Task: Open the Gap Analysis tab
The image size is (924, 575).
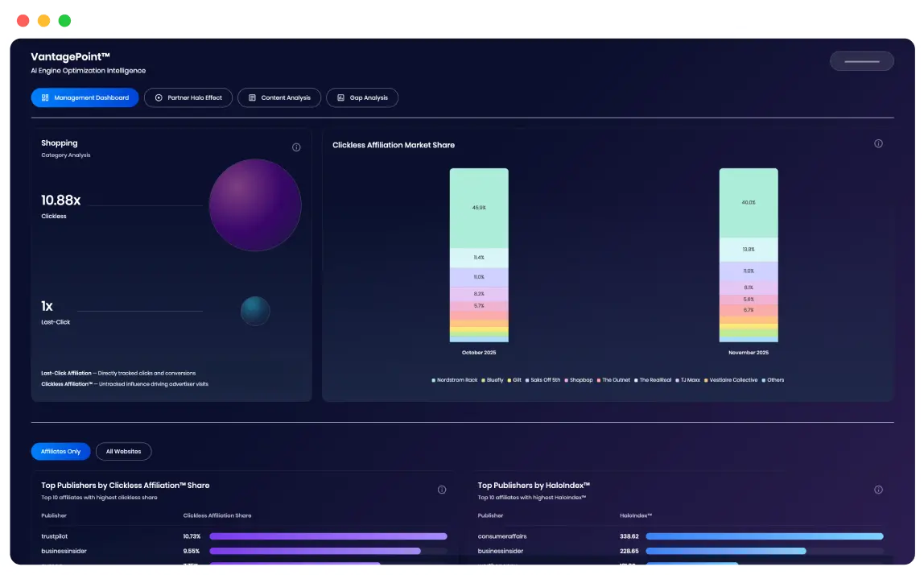Action: [362, 97]
